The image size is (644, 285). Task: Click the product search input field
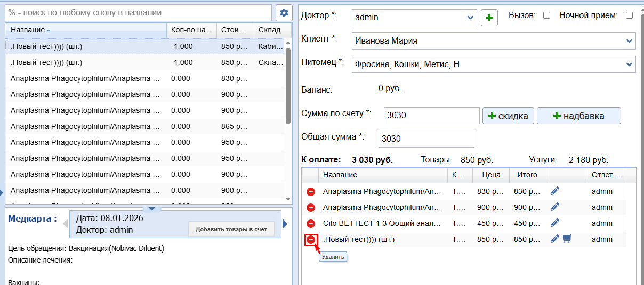(139, 12)
